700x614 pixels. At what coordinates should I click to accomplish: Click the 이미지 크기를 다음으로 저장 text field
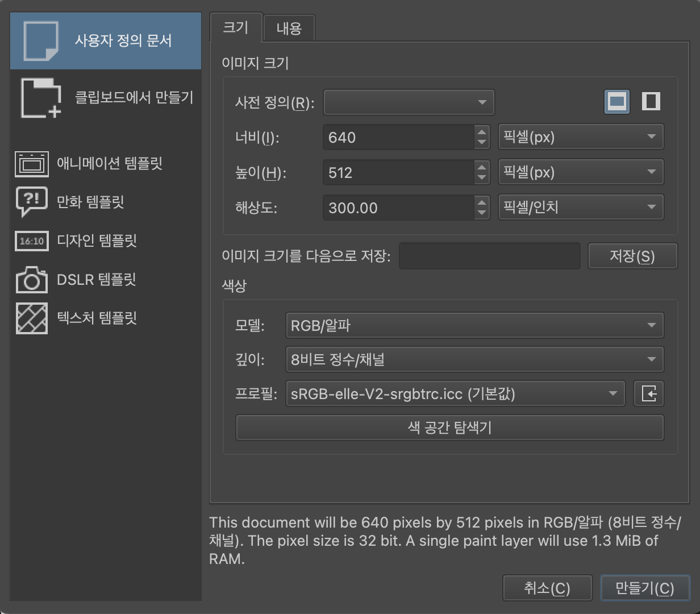[489, 256]
